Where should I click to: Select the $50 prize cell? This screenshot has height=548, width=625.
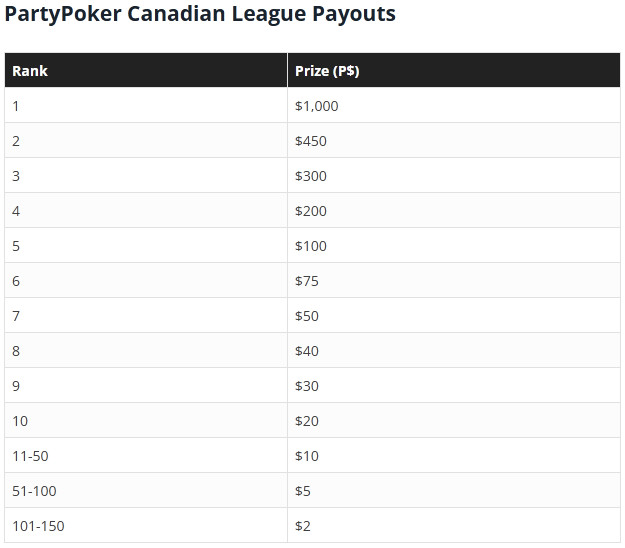(454, 316)
